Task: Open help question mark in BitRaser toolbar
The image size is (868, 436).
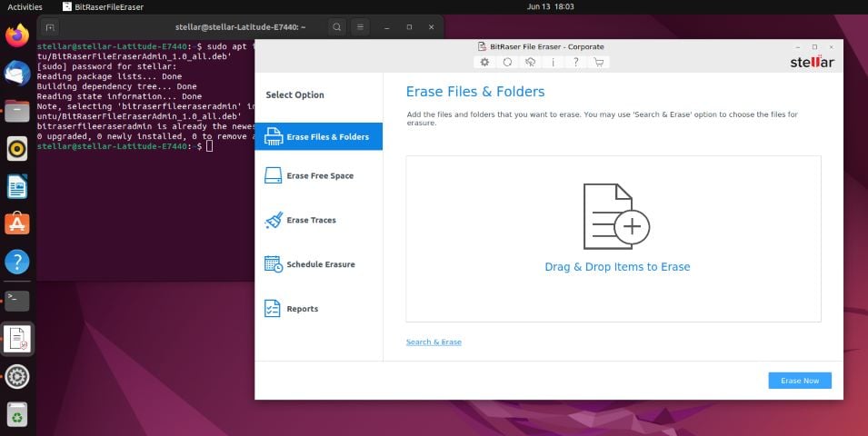Action: [575, 62]
